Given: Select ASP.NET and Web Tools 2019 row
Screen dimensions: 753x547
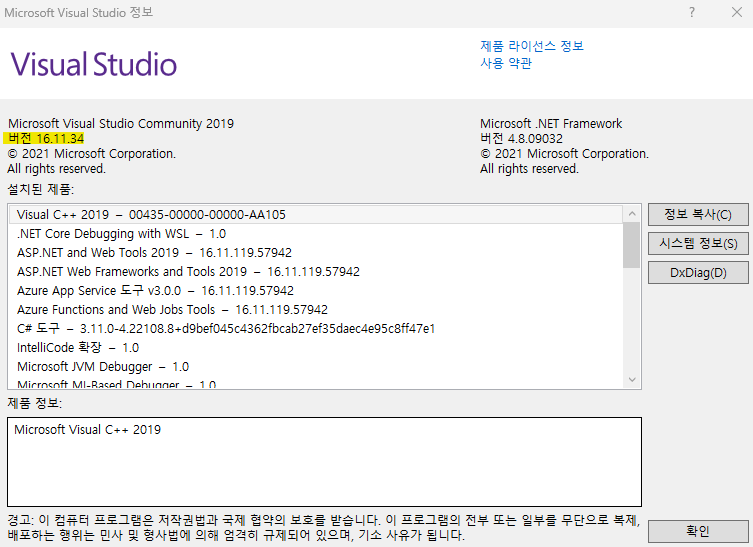Looking at the screenshot, I should tap(316, 253).
